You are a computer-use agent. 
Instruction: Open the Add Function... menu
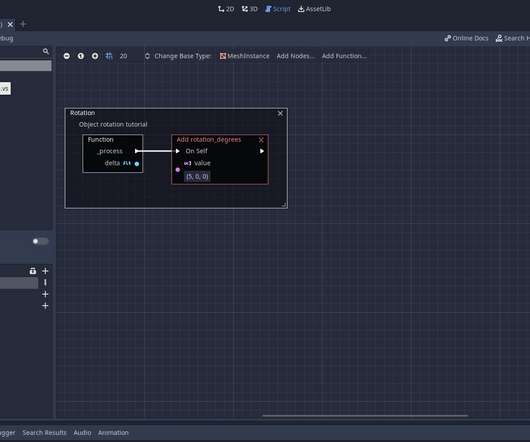click(x=344, y=56)
